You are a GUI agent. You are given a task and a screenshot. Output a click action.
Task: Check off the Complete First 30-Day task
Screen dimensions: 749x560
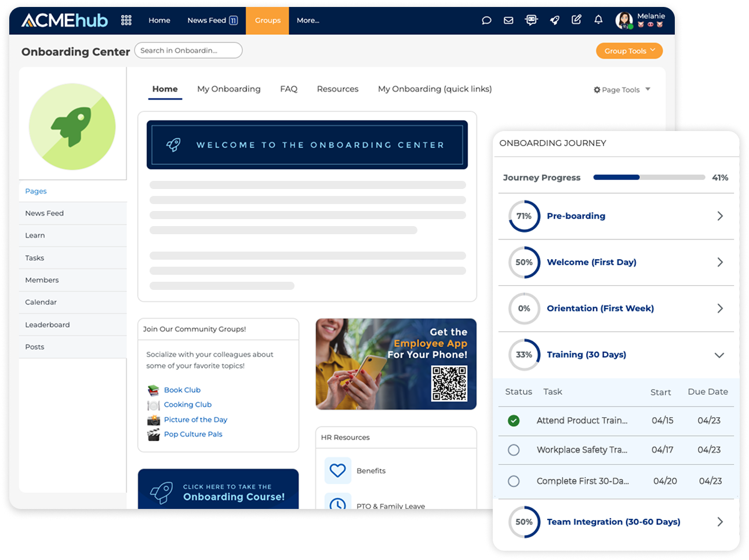click(514, 481)
